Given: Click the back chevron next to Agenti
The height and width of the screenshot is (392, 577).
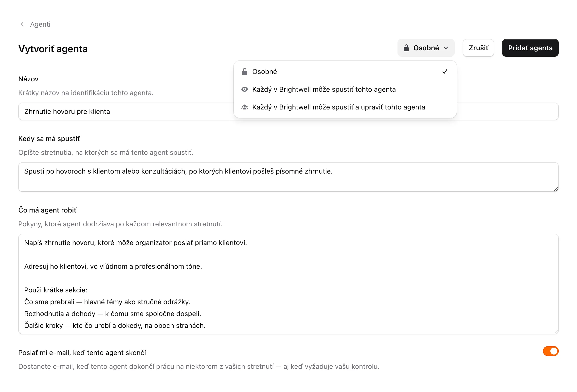Looking at the screenshot, I should (22, 24).
